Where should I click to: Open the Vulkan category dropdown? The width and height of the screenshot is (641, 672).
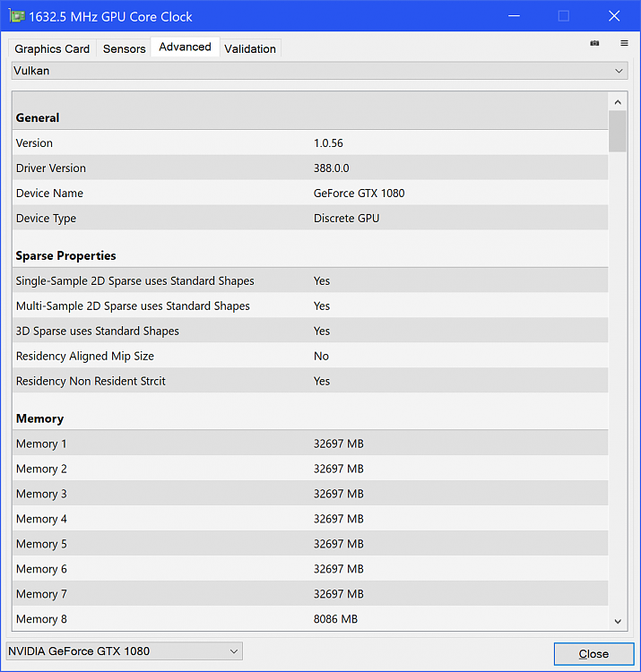tap(320, 71)
